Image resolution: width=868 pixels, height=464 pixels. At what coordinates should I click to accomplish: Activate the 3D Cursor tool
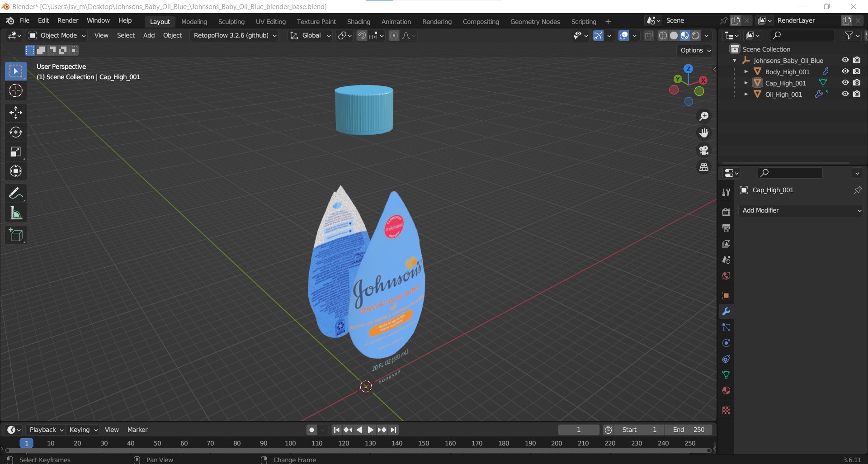coord(16,91)
